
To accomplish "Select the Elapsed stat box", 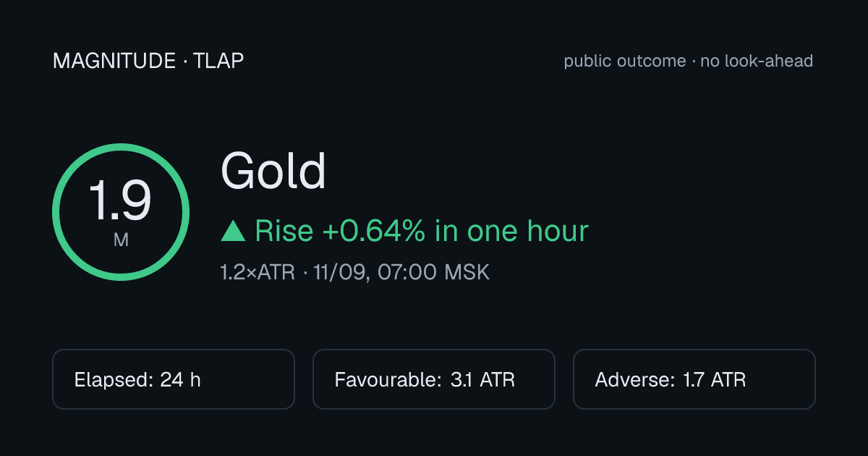I will coord(174,379).
